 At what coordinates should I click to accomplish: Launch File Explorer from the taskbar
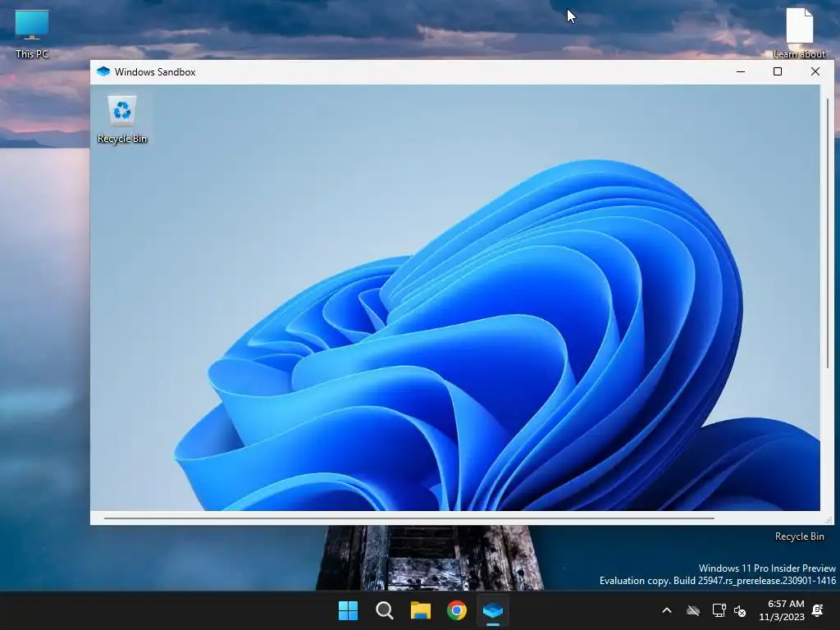[421, 610]
